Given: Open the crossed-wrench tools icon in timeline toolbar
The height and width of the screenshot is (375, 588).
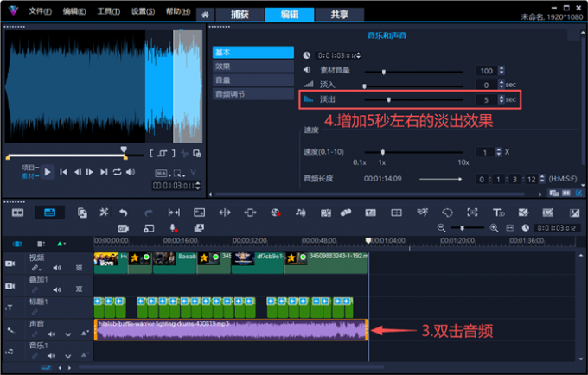Looking at the screenshot, I should click(x=104, y=213).
